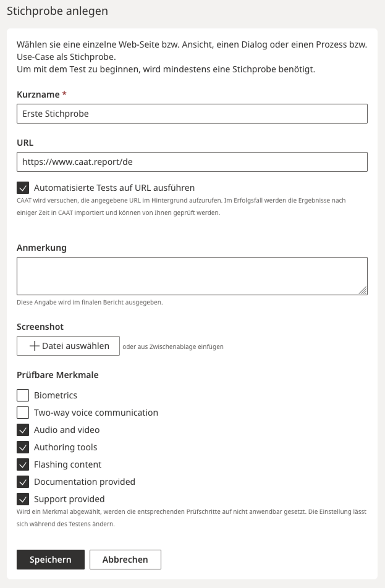Enable the Biometrics checkbox
The height and width of the screenshot is (588, 385).
click(x=22, y=395)
